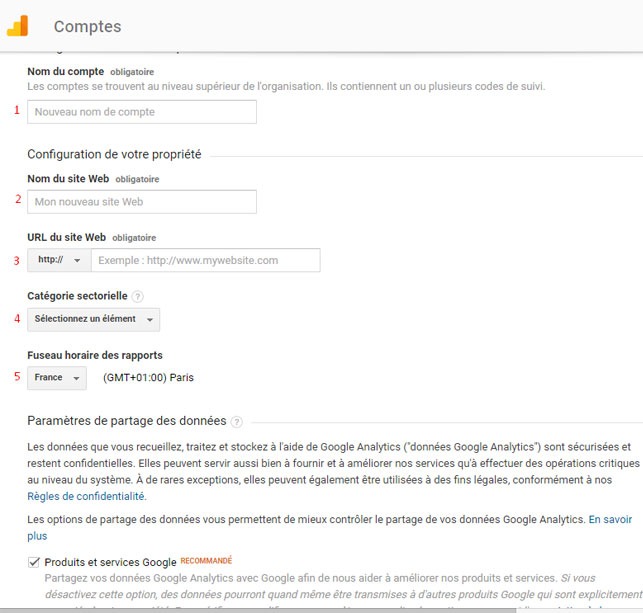Viewport: 643px width, 613px height.
Task: Click the orange RECOMMANDÉ badge
Action: [206, 561]
